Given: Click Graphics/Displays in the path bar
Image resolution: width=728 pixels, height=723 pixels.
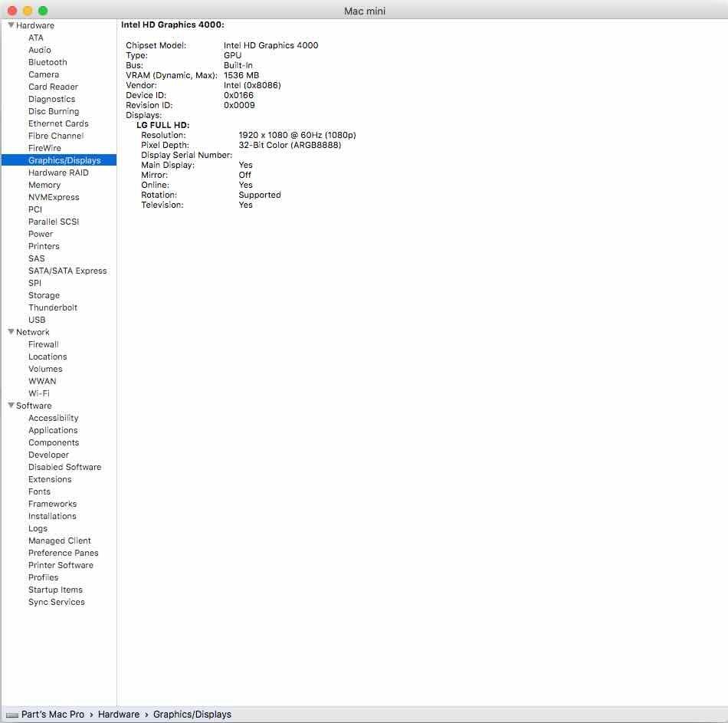Looking at the screenshot, I should coord(192,715).
